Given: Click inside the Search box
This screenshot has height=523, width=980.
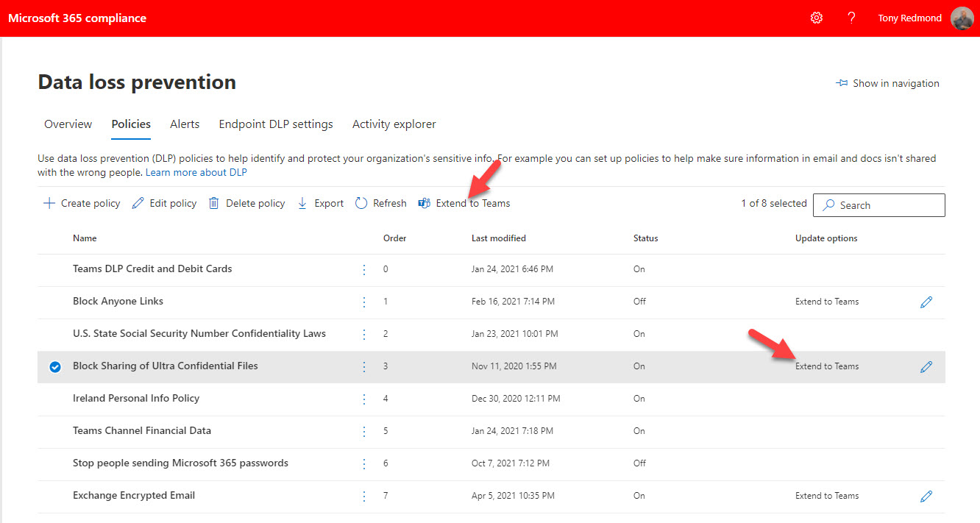Looking at the screenshot, I should point(878,204).
